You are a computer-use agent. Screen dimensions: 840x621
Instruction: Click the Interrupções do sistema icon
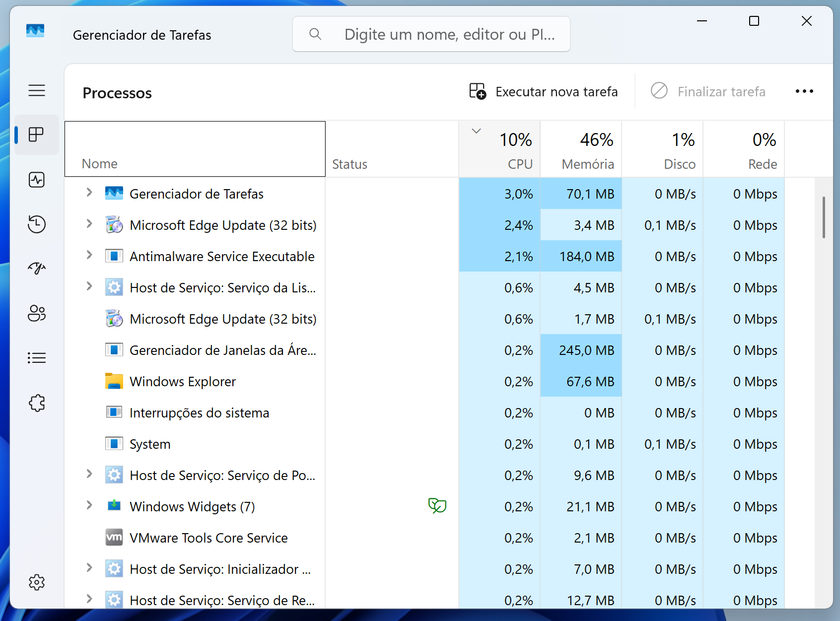pyautogui.click(x=114, y=412)
